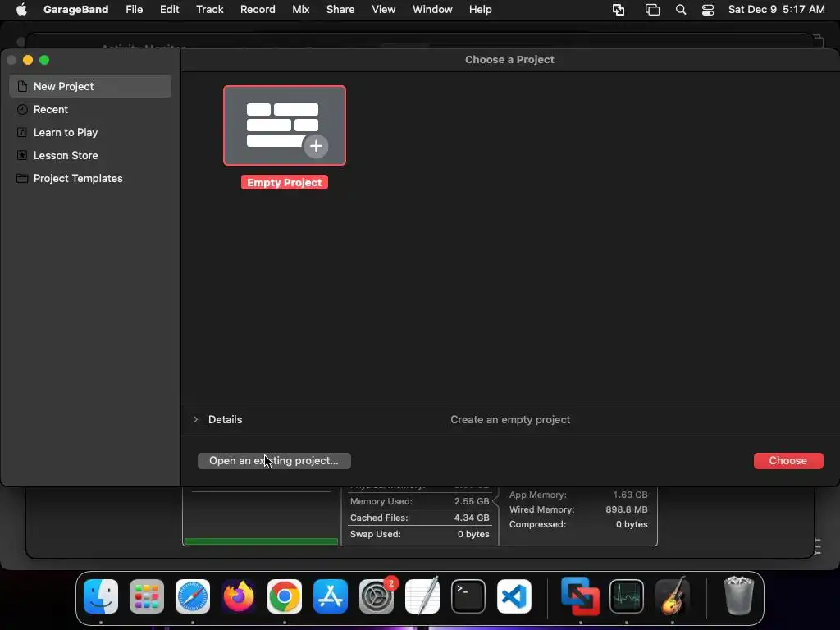Click Cached Files row in Activity Monitor
The height and width of the screenshot is (630, 840).
pos(419,518)
